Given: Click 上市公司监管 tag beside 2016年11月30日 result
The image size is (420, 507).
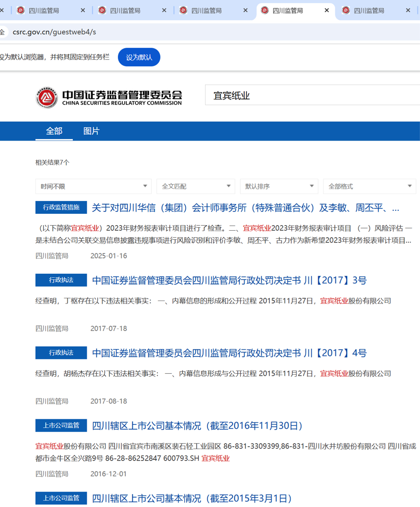Looking at the screenshot, I should click(x=61, y=425).
